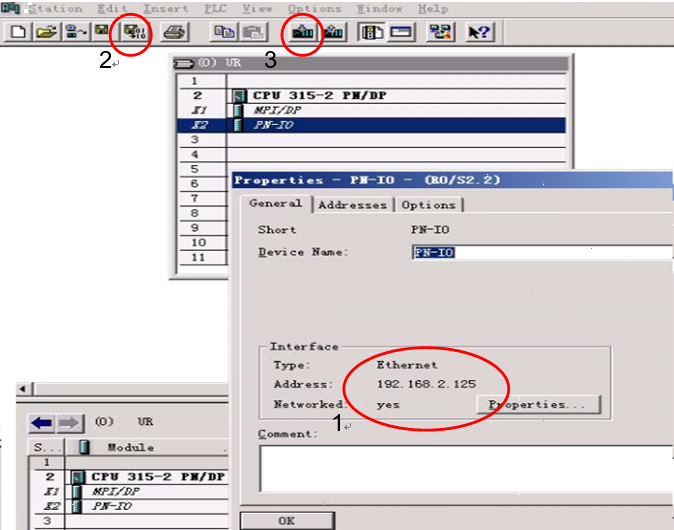Image resolution: width=674 pixels, height=530 pixels.
Task: Click the application icon in menu bar
Action: pos(10,8)
